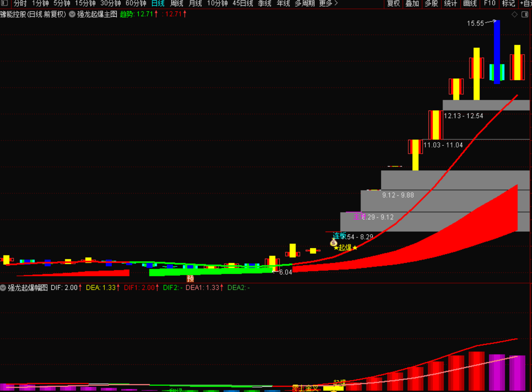The height and width of the screenshot is (392, 532).
Task: Click the cyan 连板 label on chart
Action: 340,236
